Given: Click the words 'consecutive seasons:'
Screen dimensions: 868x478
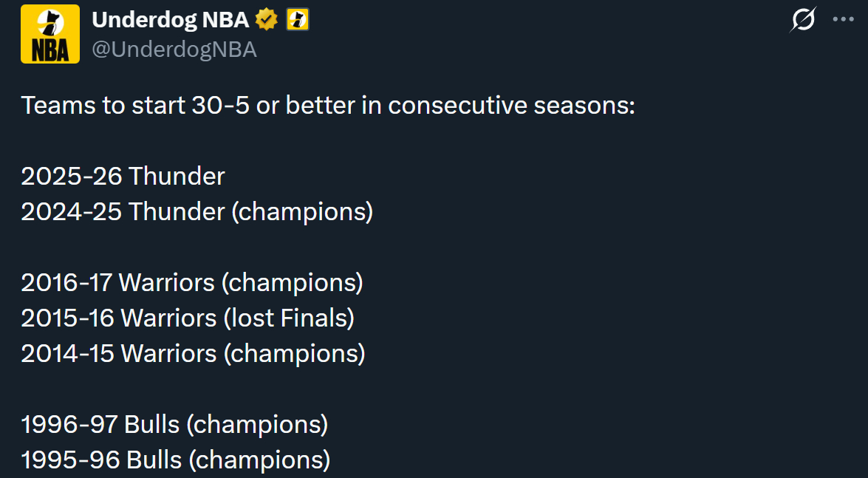Looking at the screenshot, I should click(x=511, y=106).
